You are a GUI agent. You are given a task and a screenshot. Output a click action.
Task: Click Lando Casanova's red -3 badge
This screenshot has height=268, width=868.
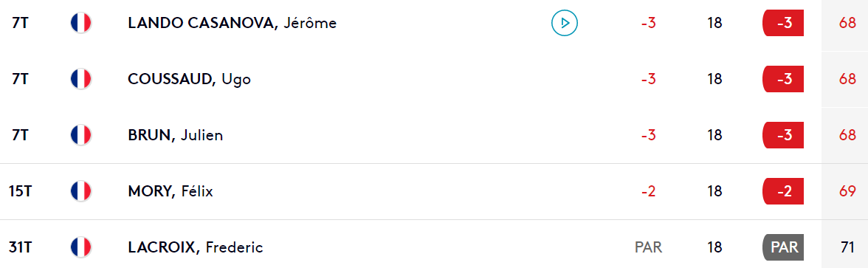tap(782, 24)
